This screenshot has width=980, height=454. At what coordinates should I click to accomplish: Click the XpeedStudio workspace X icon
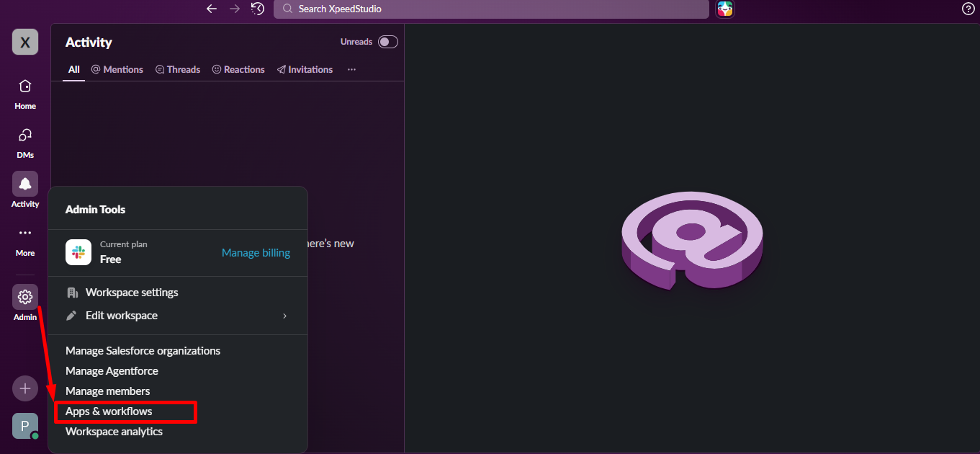(x=24, y=42)
